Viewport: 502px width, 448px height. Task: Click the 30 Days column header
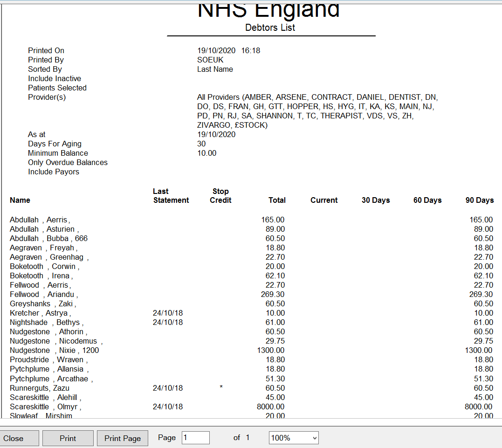click(x=376, y=200)
